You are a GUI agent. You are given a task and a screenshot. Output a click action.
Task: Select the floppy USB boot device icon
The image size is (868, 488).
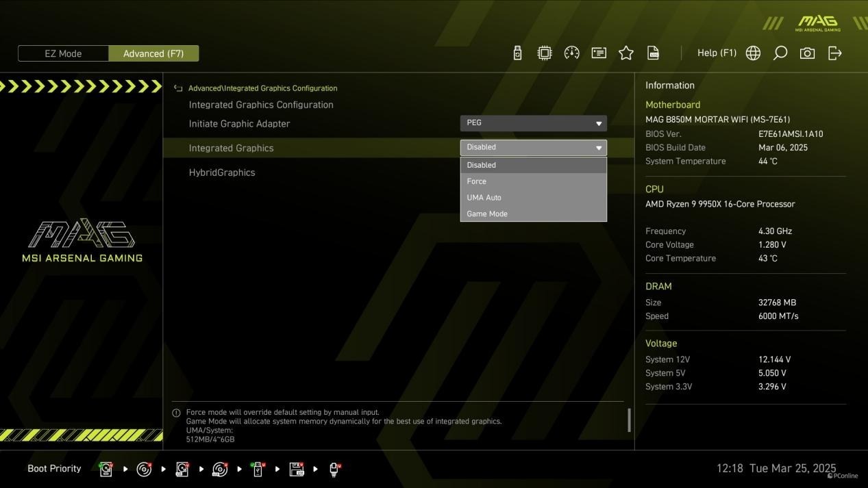[297, 469]
